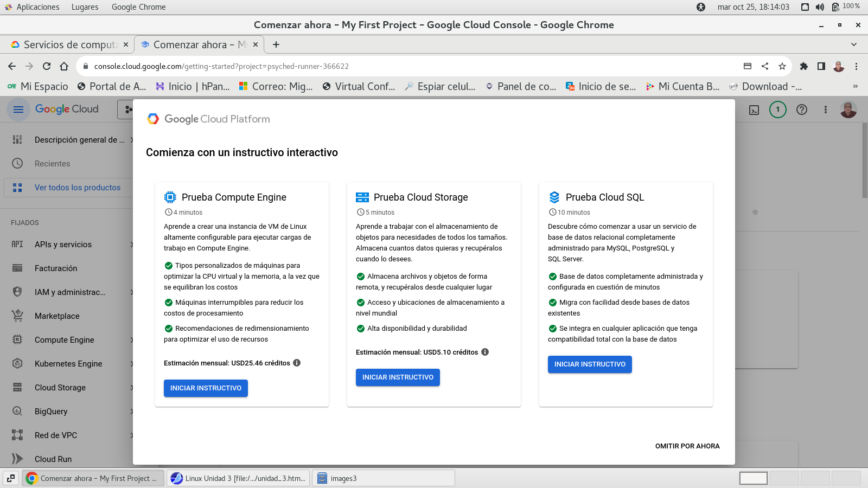Open the Google Cloud navigation hamburger menu

[x=18, y=110]
